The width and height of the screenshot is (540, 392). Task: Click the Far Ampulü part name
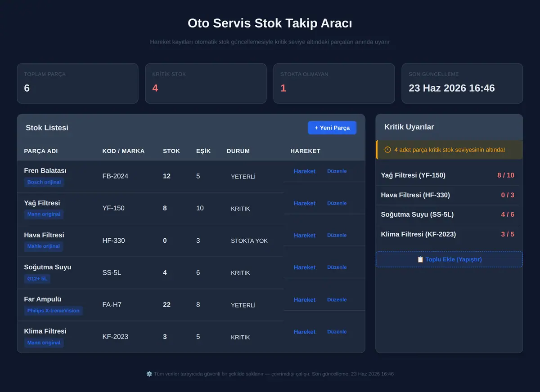click(x=43, y=299)
